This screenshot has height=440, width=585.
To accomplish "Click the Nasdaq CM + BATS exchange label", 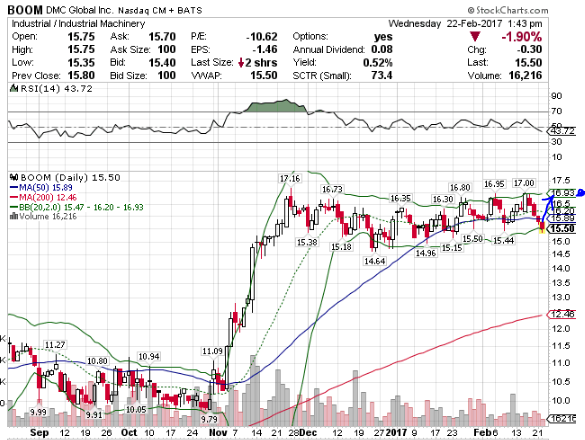I will pos(160,10).
